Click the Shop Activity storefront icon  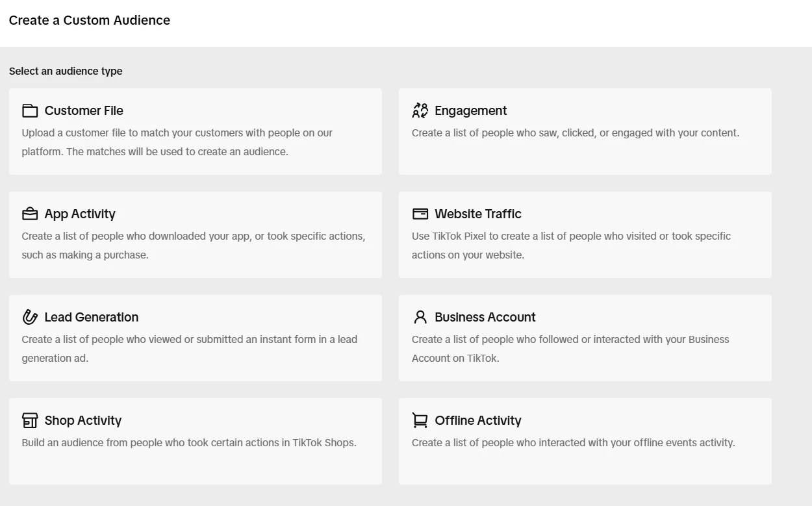[x=30, y=420]
